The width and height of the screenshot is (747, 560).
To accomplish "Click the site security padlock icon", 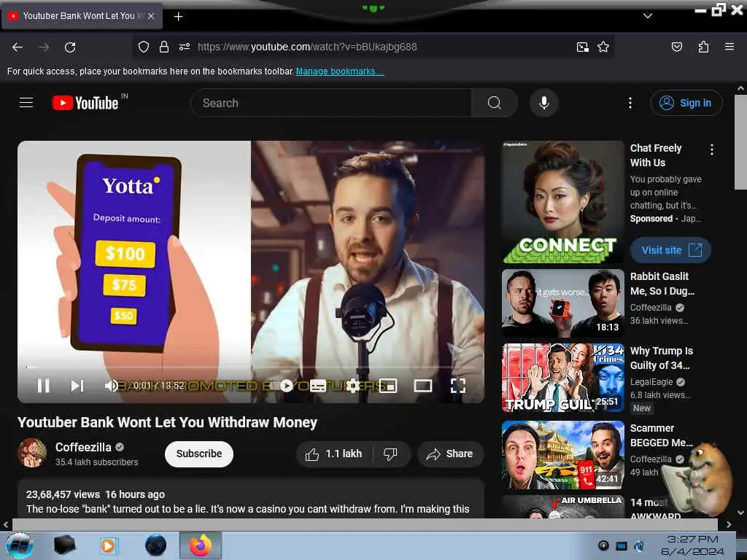I will coord(164,47).
